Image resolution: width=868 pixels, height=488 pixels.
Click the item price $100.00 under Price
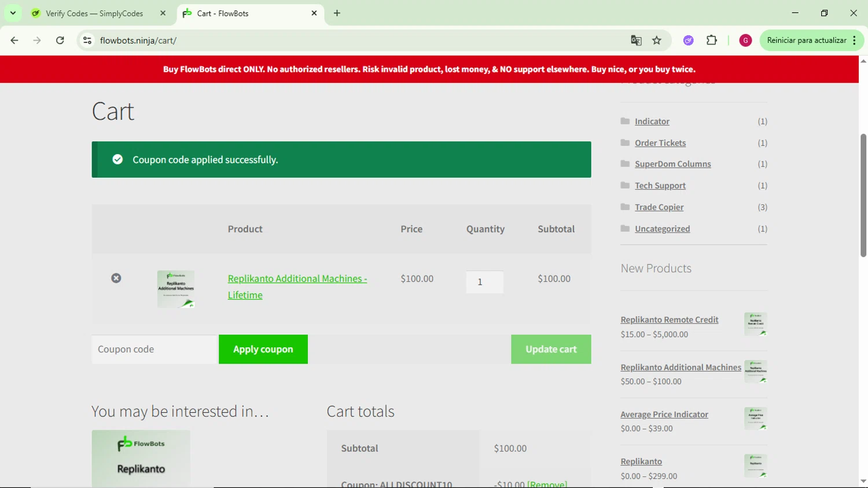pos(417,278)
